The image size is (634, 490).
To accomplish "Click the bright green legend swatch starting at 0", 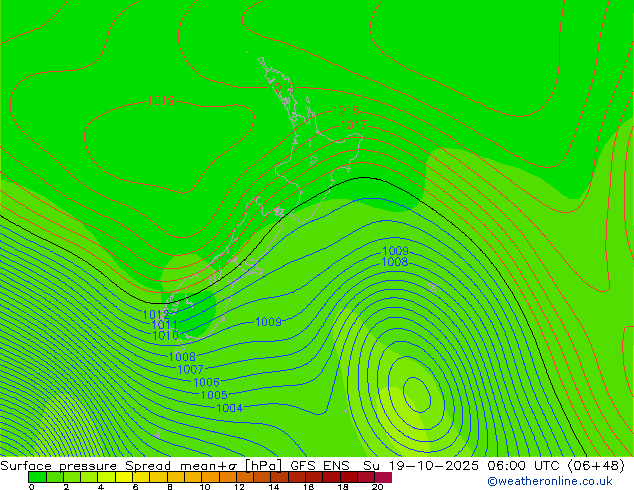I will click(x=37, y=477).
